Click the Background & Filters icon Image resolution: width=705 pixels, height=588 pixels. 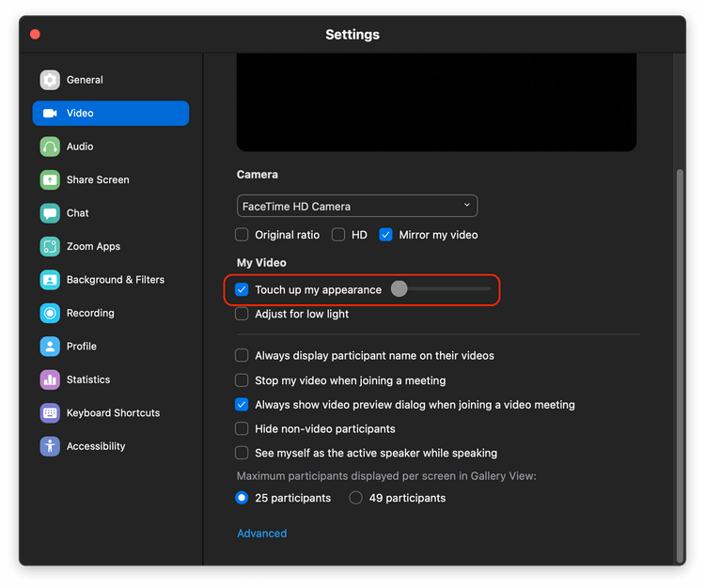click(x=50, y=280)
